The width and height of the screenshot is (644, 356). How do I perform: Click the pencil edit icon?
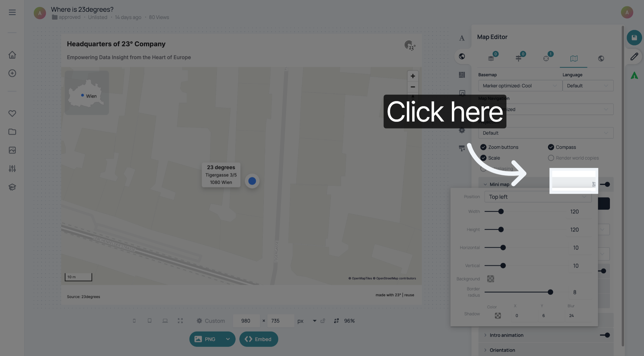point(634,56)
